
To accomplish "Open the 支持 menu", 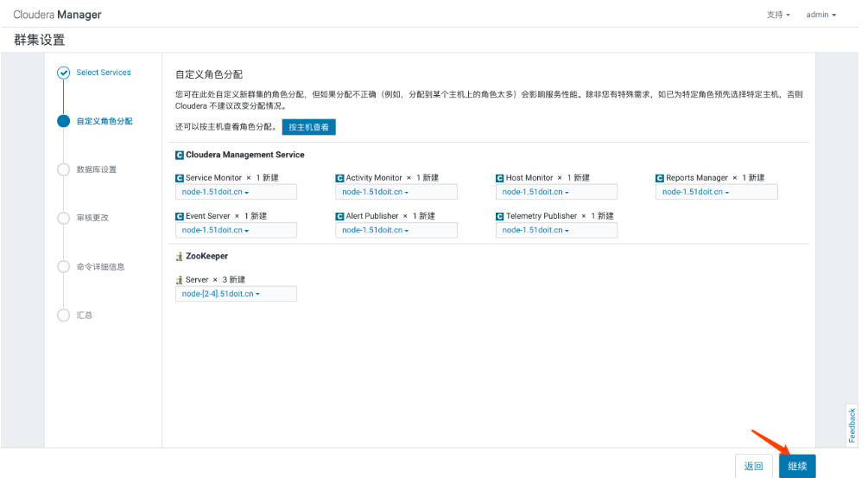I will click(x=778, y=15).
